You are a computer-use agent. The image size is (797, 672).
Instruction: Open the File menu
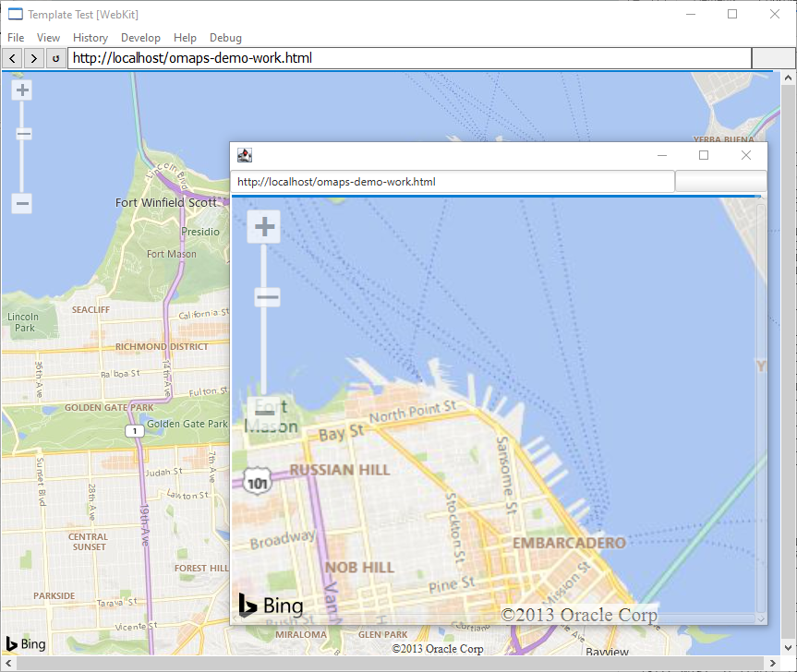pos(16,38)
